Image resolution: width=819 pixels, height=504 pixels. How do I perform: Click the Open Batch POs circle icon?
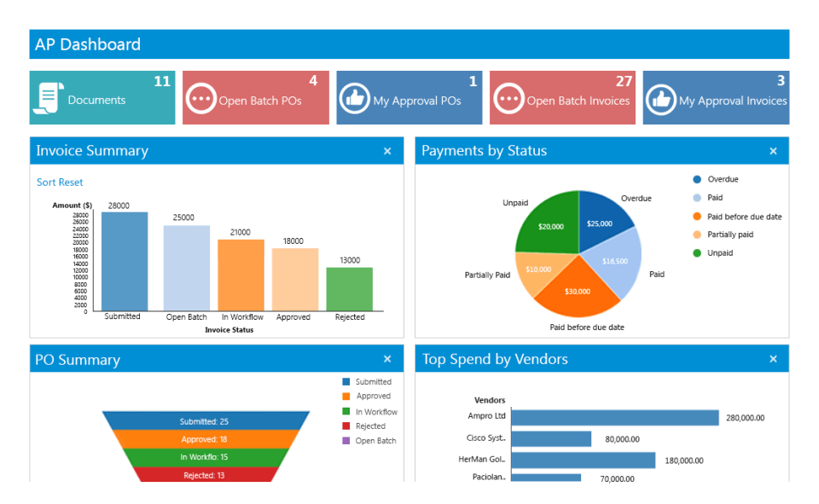tap(200, 97)
